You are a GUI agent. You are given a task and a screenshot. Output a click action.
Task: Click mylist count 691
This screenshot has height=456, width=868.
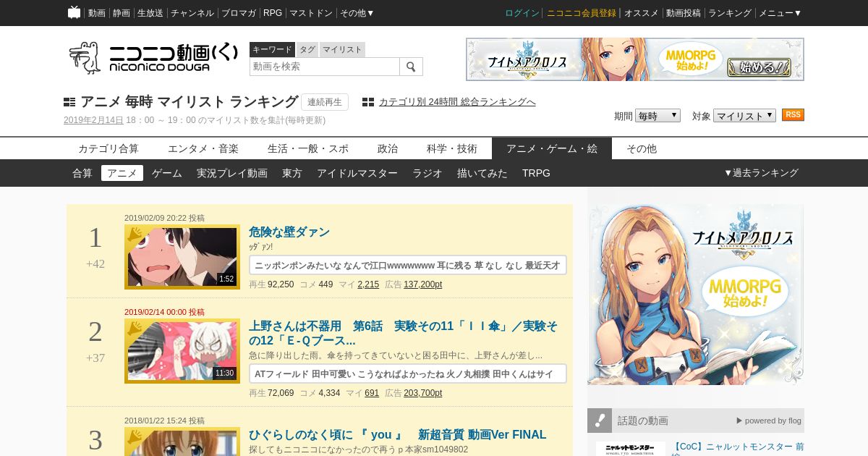tap(372, 393)
